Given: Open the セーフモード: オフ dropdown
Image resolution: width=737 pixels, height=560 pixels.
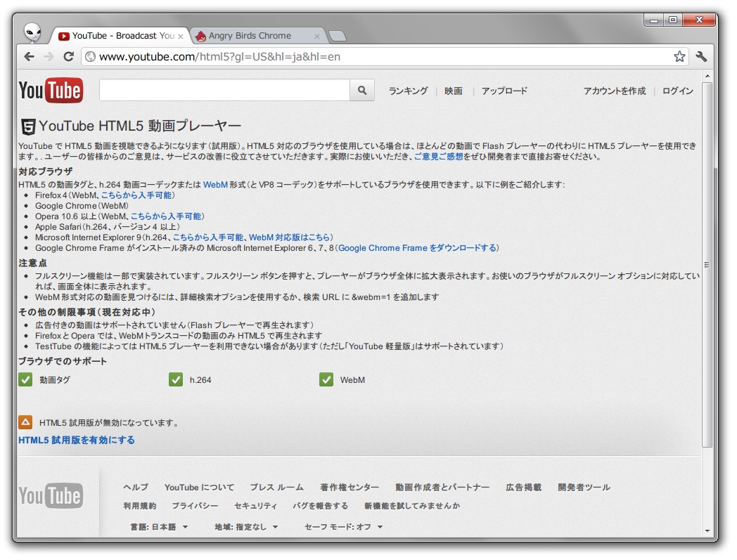Looking at the screenshot, I should coord(344,526).
